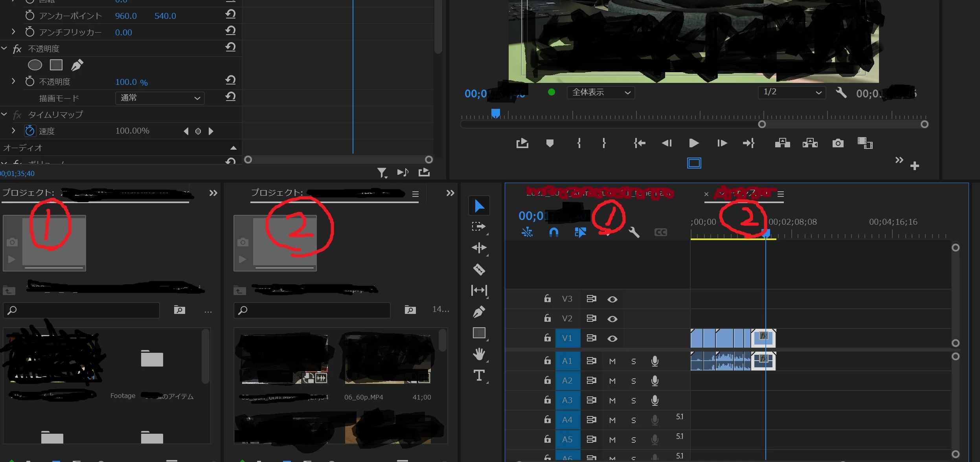Hide the V2 track output
Image resolution: width=980 pixels, height=462 pixels.
(612, 319)
